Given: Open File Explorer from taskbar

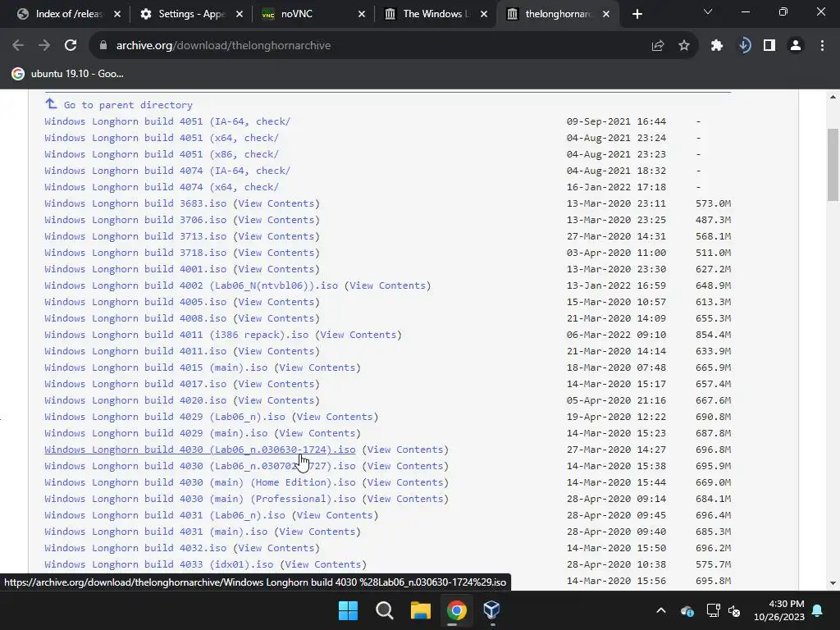Looking at the screenshot, I should tap(421, 610).
